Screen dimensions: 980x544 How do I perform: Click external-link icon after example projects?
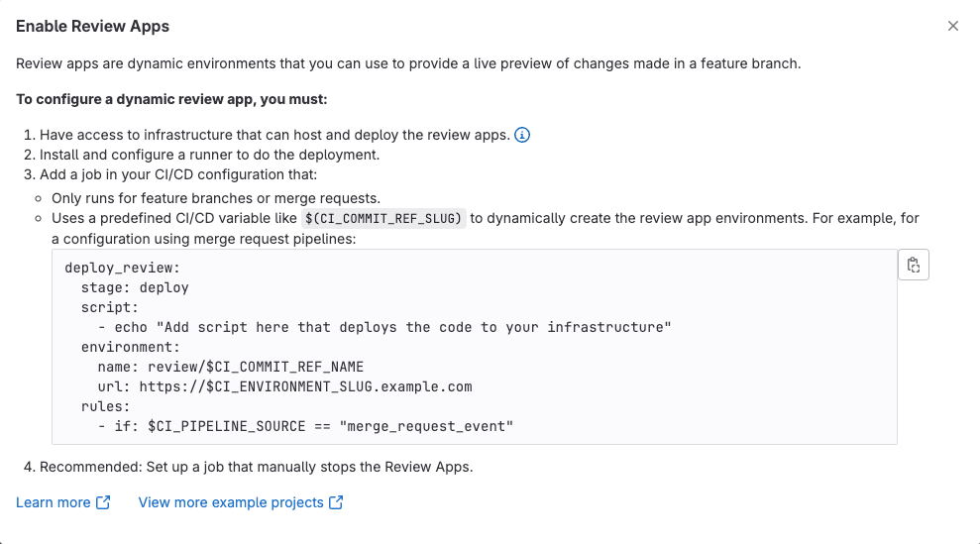click(336, 502)
